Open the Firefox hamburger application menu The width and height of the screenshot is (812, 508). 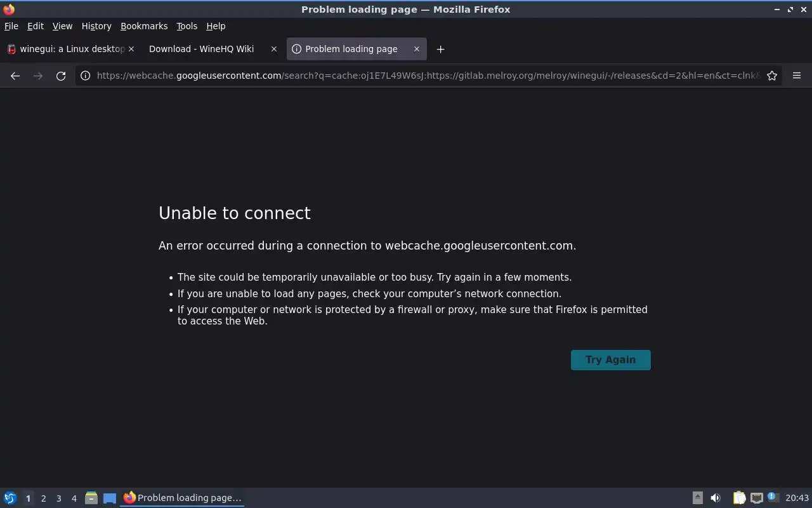click(x=797, y=76)
